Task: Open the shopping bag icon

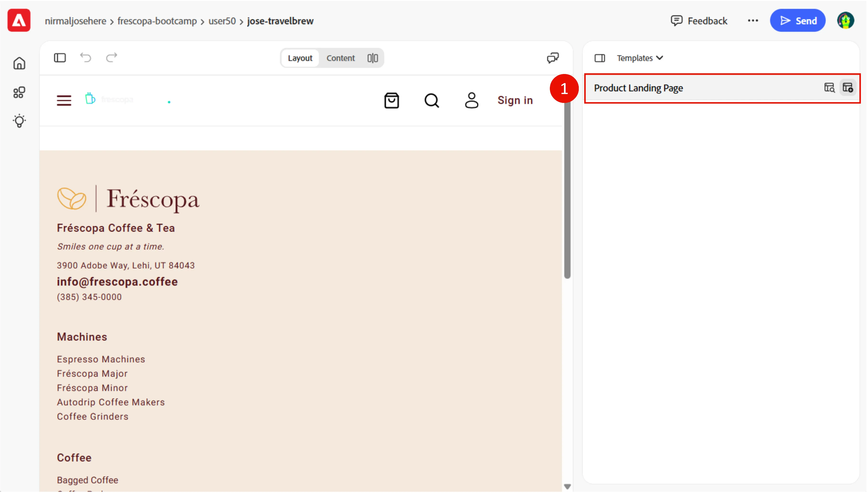Action: click(x=391, y=100)
